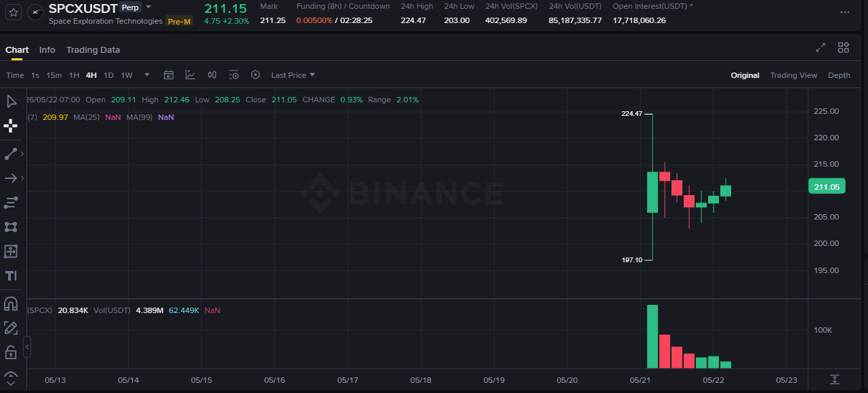Screen dimensions: 868x393
Task: Open the Trading Data tab
Action: [93, 49]
